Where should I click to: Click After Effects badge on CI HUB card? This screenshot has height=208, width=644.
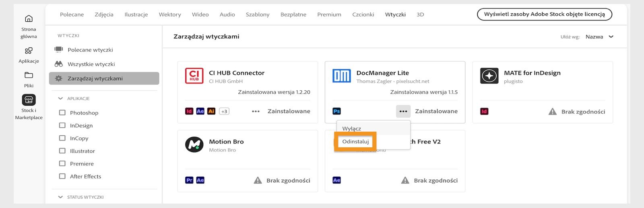click(200, 111)
